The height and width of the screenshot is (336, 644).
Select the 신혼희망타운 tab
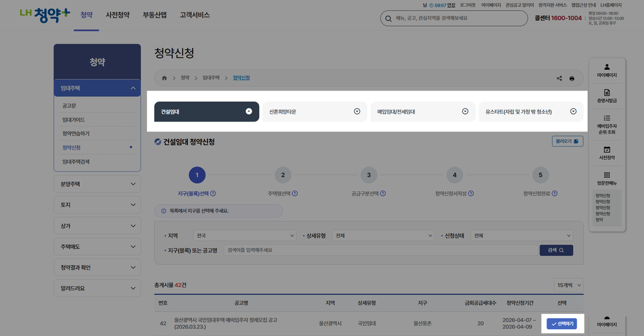point(314,112)
